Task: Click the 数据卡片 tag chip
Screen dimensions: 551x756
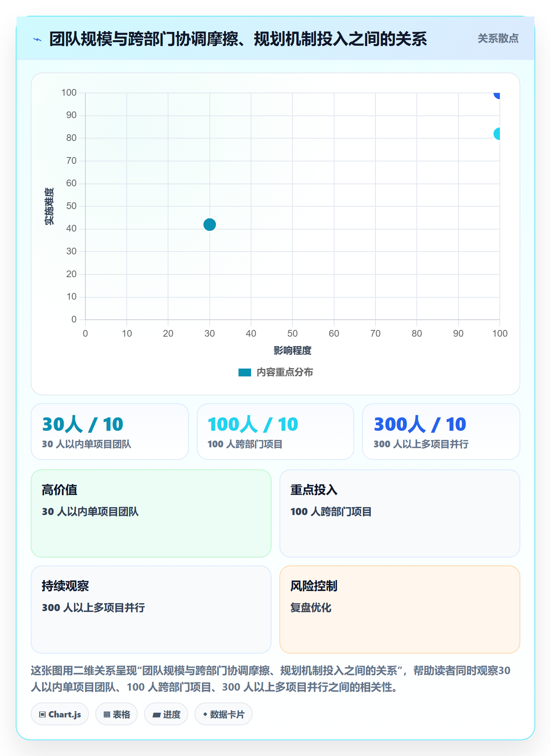Action: [224, 714]
